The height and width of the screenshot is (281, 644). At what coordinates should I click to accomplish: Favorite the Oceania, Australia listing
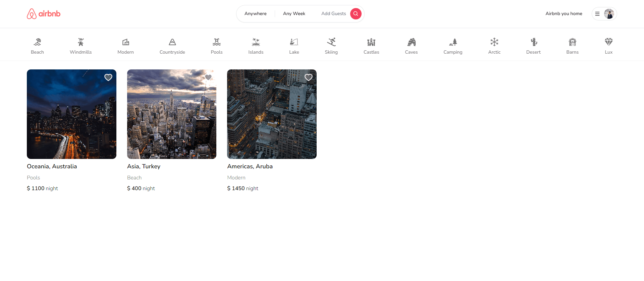[x=108, y=77]
